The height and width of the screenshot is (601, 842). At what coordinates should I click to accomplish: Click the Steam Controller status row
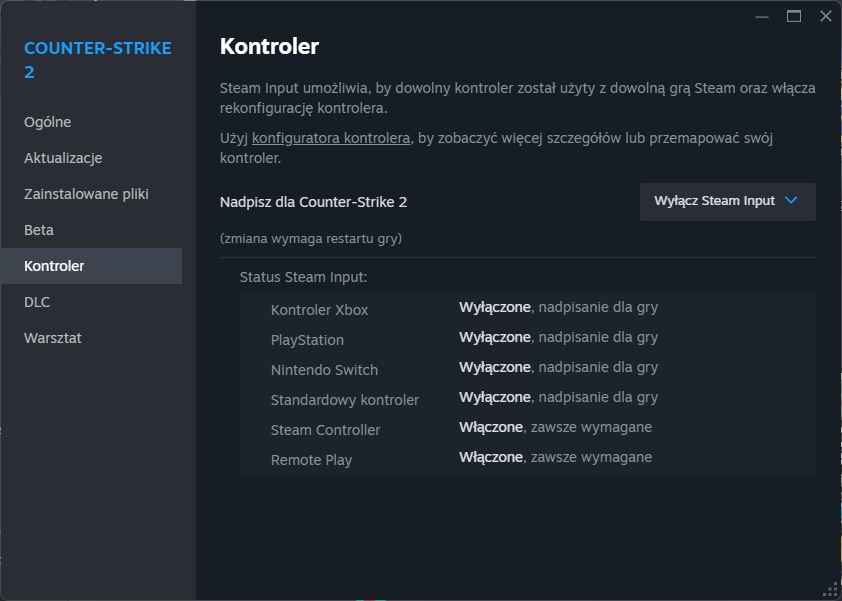(527, 429)
